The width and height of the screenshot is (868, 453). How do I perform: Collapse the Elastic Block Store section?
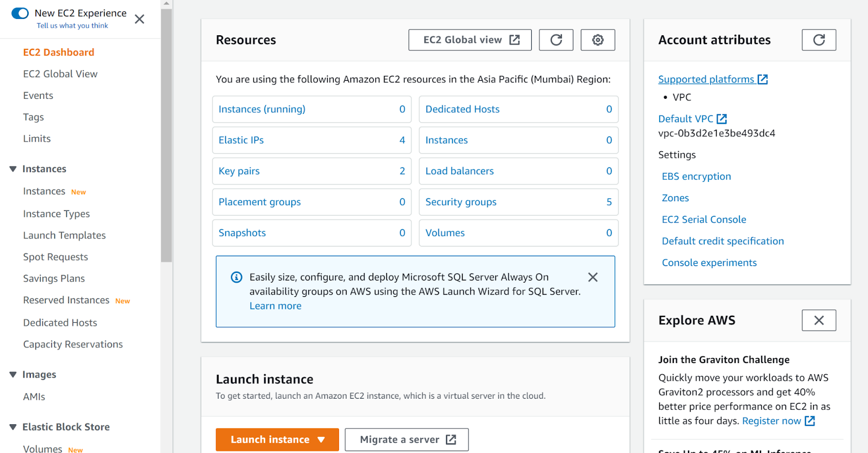pyautogui.click(x=13, y=428)
